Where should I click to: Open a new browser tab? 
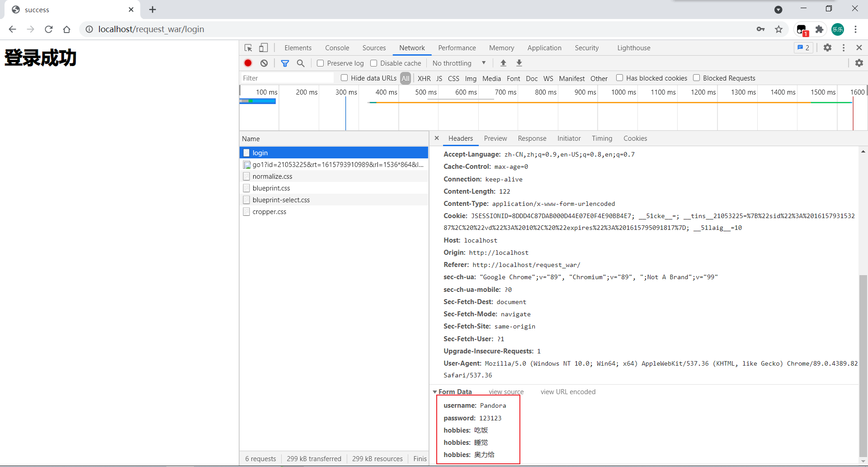click(x=153, y=10)
